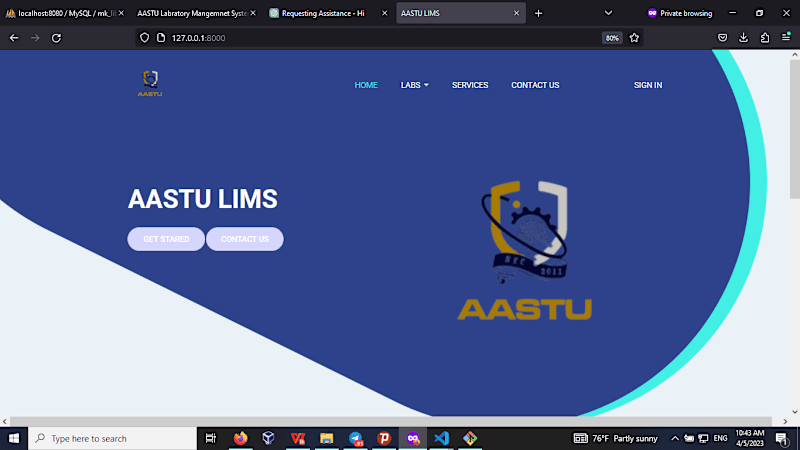This screenshot has height=450, width=800.
Task: Open VirtualBox from the taskbar
Action: point(268,438)
